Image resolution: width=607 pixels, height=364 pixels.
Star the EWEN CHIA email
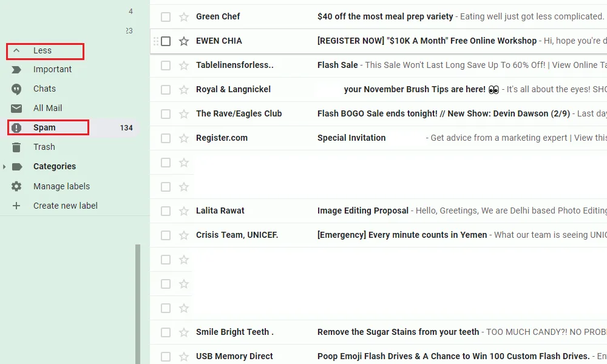tap(184, 41)
